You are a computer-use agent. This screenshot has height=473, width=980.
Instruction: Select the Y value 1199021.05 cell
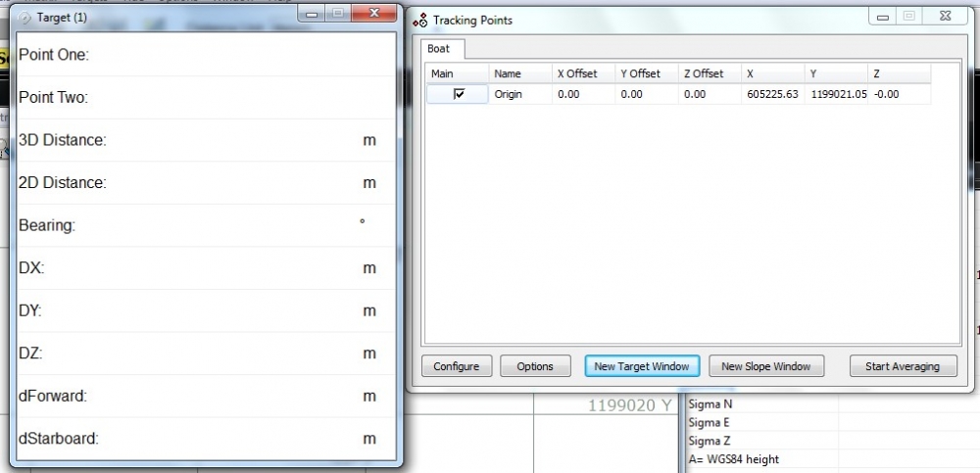click(x=836, y=94)
